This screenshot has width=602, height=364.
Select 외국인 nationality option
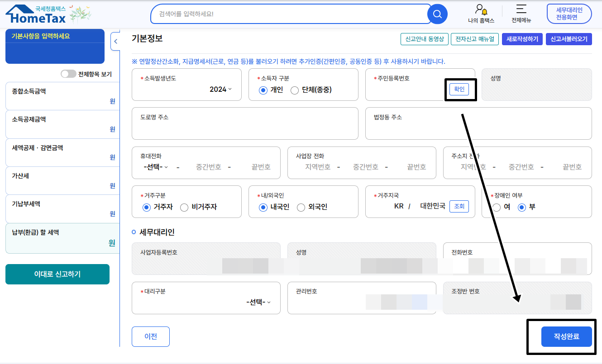click(300, 207)
